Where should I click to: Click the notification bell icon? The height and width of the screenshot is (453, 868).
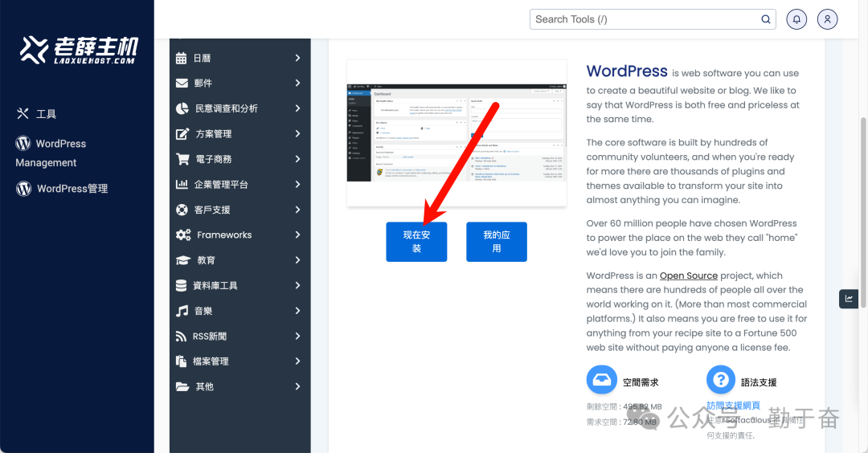796,19
